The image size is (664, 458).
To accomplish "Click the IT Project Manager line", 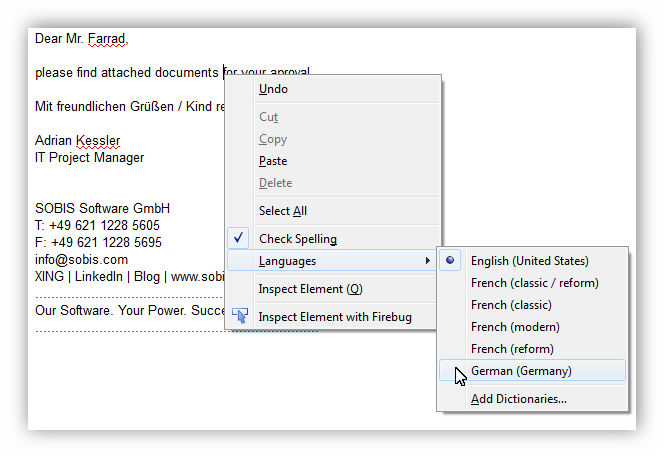I will (x=89, y=157).
